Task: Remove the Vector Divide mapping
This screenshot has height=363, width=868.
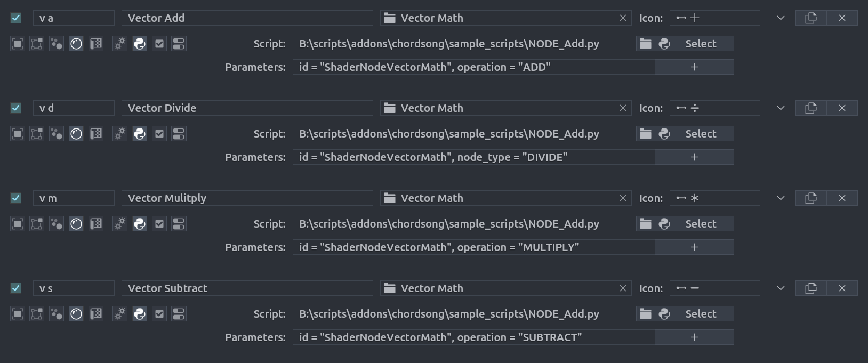Action: [x=842, y=108]
